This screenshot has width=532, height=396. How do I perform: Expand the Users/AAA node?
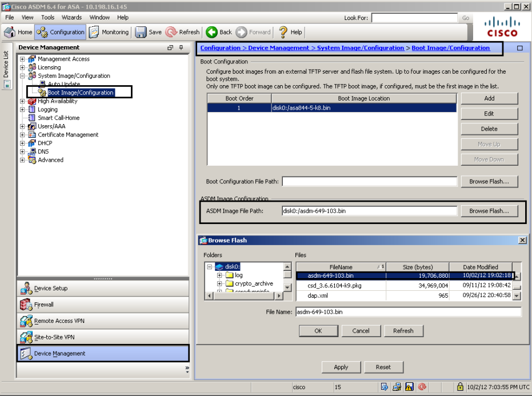(x=22, y=126)
